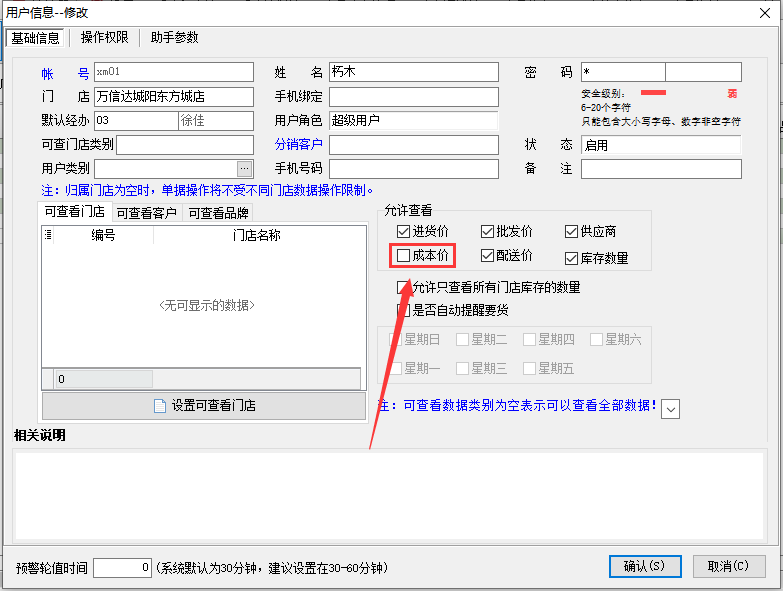Image resolution: width=783 pixels, height=591 pixels.
Task: Click the 手机绑定 input field
Action: 414,96
